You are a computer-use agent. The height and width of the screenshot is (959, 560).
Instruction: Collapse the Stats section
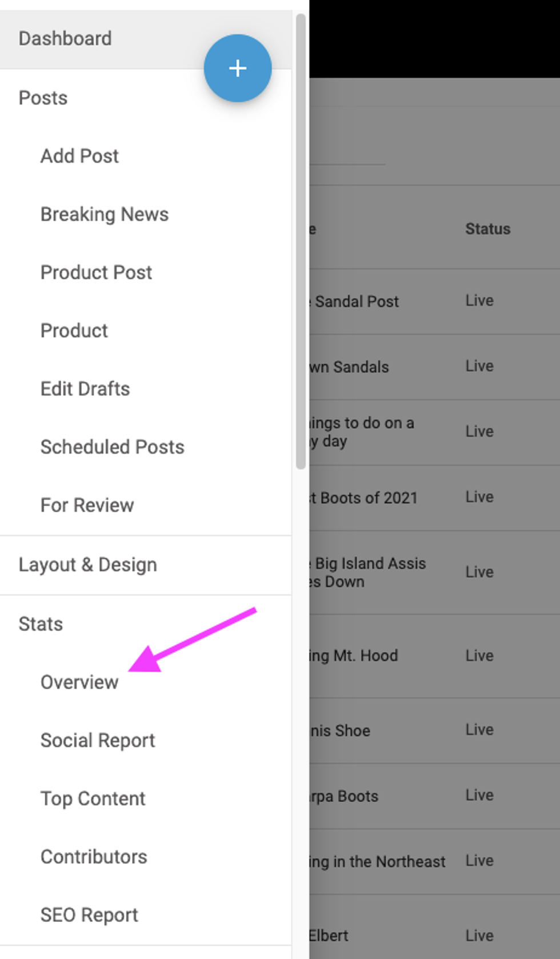point(41,624)
